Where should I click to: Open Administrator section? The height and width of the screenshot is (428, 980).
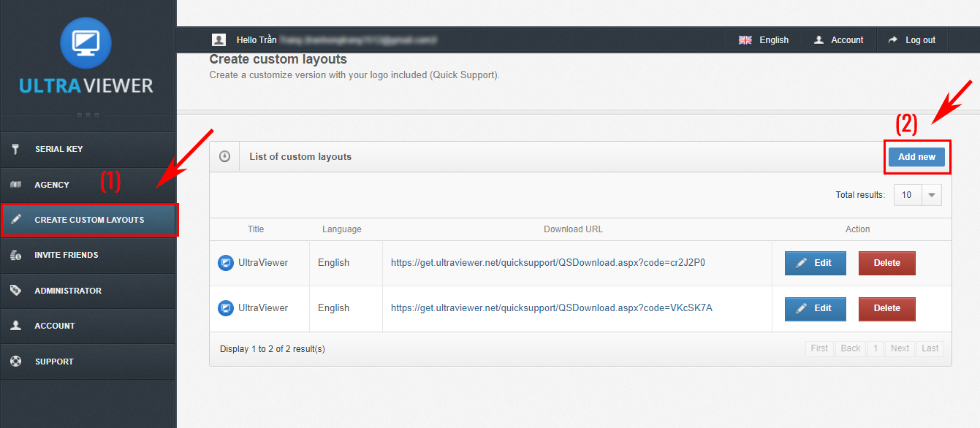pyautogui.click(x=88, y=291)
